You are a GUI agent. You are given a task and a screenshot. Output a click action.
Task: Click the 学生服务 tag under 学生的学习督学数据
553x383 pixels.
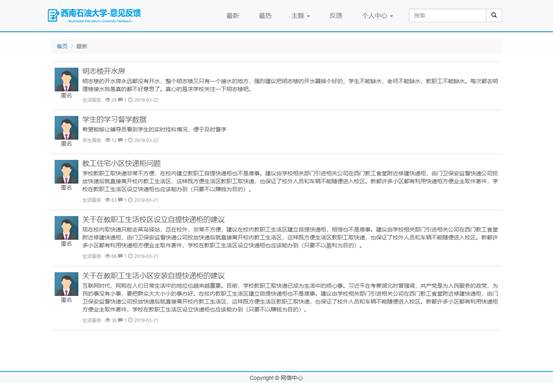click(92, 140)
